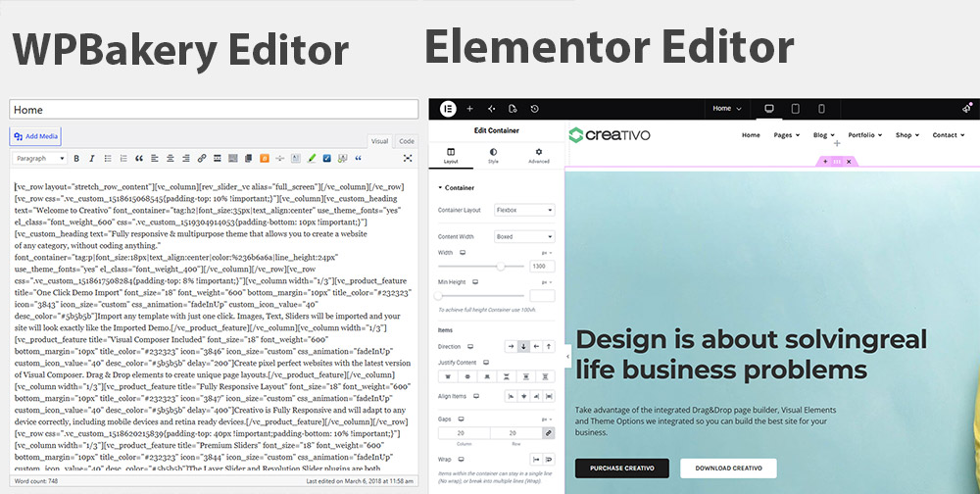Viewport: 980px width, 494px height.
Task: Open What's New megaphone notifications
Action: coord(967,108)
